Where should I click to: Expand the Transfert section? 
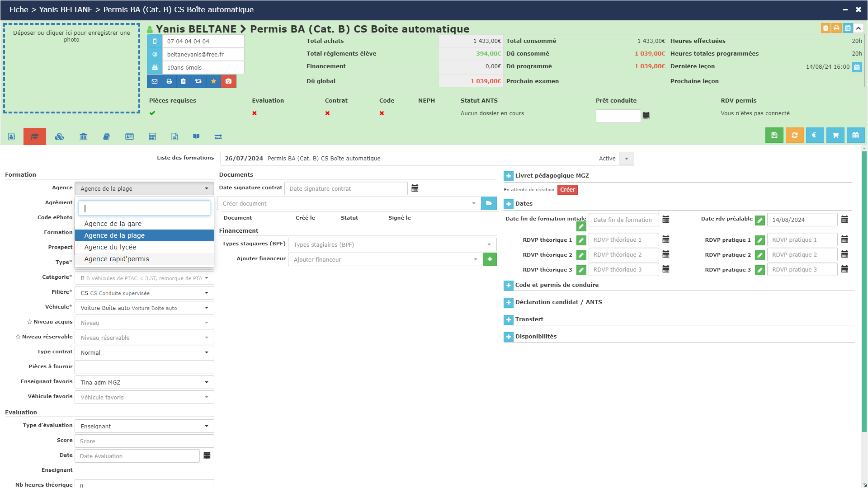point(509,319)
